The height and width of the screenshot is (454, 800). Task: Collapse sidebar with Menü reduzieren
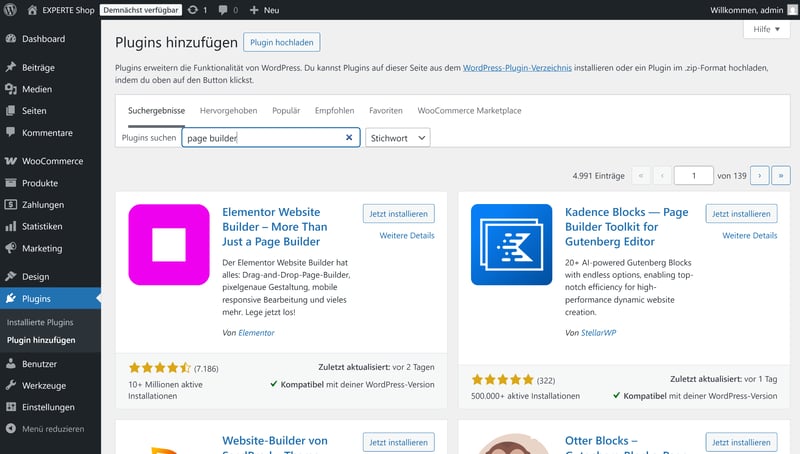tap(11, 429)
